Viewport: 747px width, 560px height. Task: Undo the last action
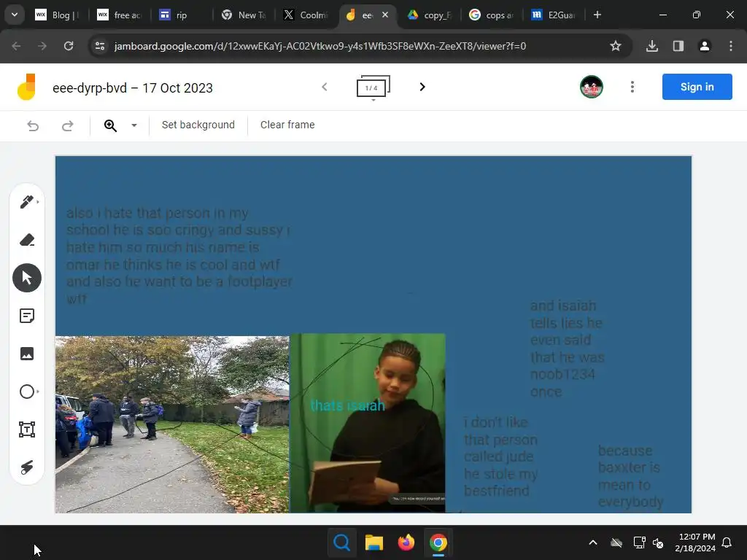tap(33, 125)
